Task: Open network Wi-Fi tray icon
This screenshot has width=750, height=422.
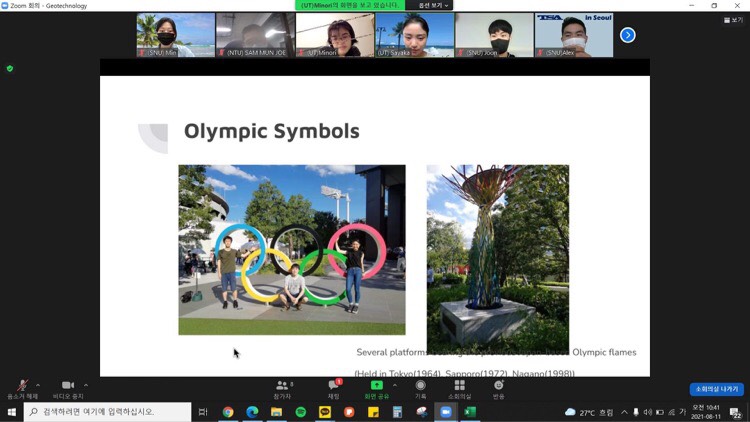Action: coord(672,412)
